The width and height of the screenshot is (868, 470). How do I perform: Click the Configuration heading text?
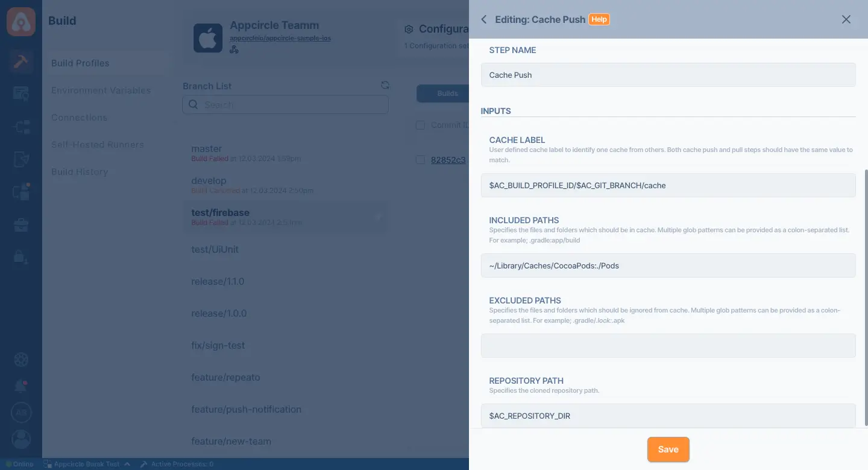tap(444, 29)
